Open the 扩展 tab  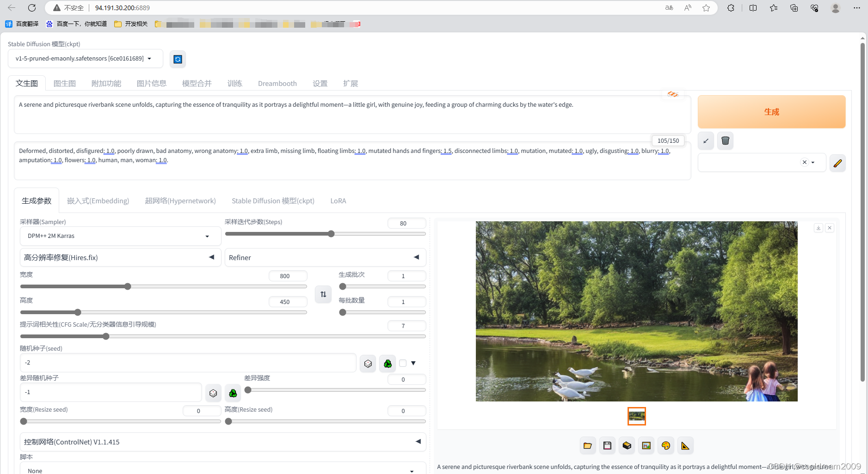351,84
